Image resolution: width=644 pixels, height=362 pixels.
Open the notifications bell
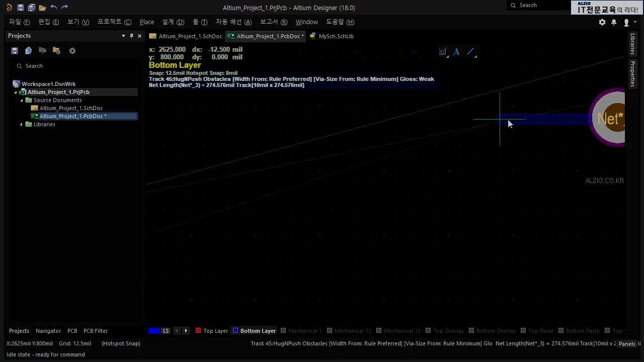(x=614, y=22)
